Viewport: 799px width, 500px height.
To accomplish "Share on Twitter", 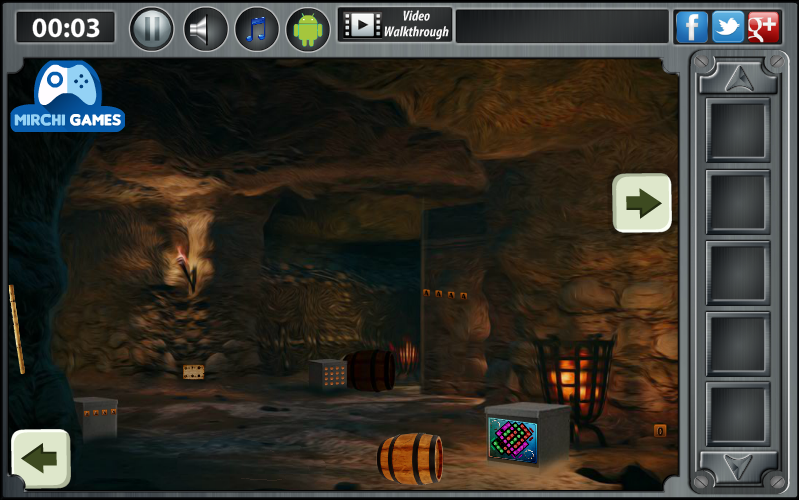I will pos(728,26).
